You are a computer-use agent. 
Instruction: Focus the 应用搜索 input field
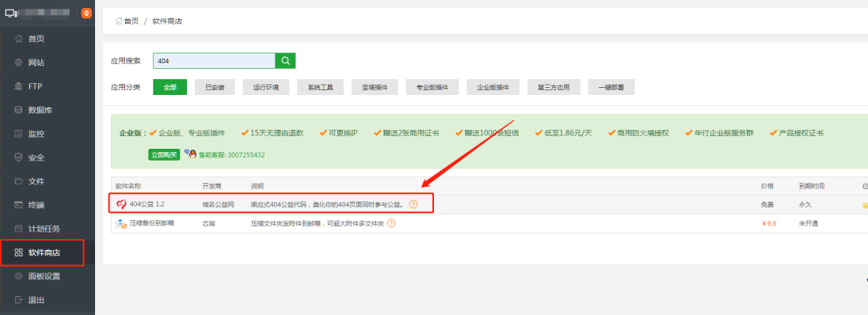[x=215, y=61]
